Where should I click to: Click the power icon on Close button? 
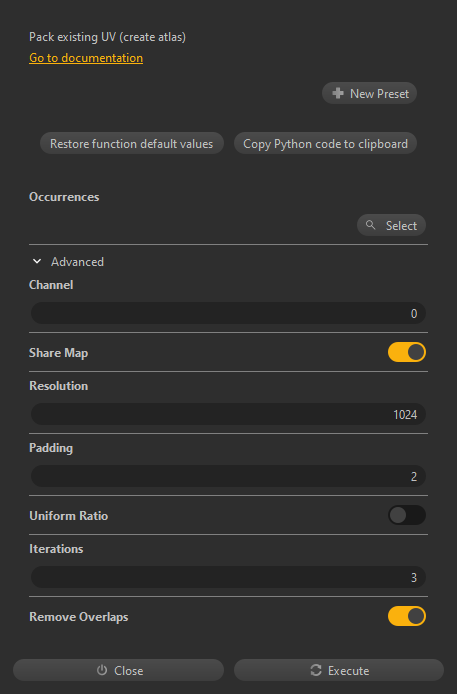pyautogui.click(x=102, y=670)
